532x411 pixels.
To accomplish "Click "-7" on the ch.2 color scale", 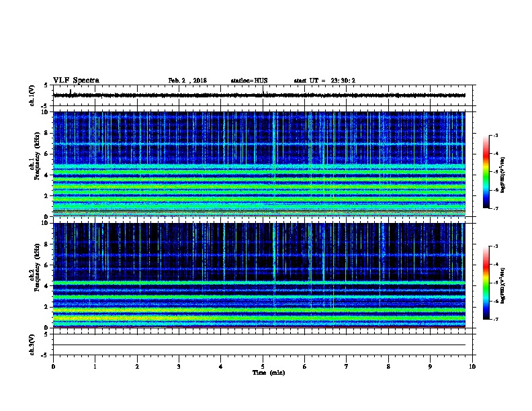I will [495, 319].
